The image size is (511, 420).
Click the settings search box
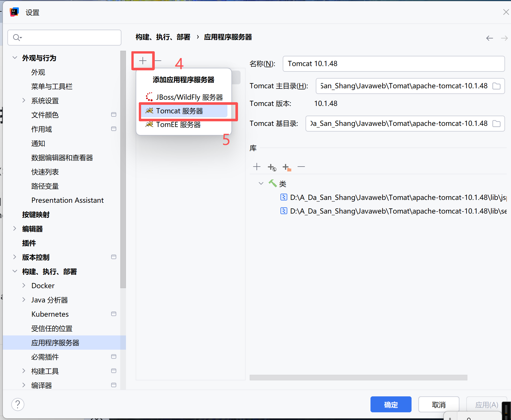64,38
